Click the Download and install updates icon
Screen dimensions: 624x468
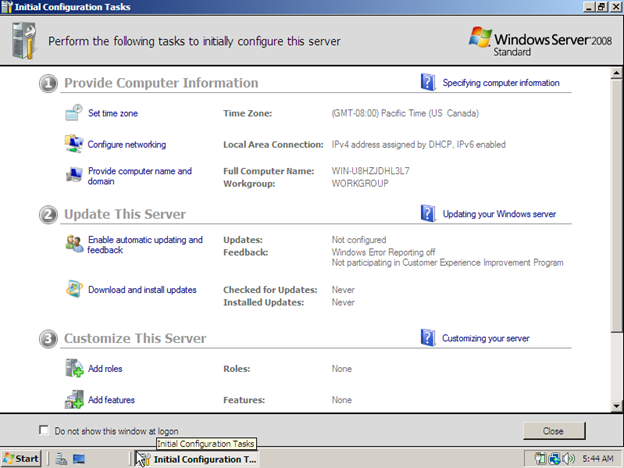coord(74,289)
